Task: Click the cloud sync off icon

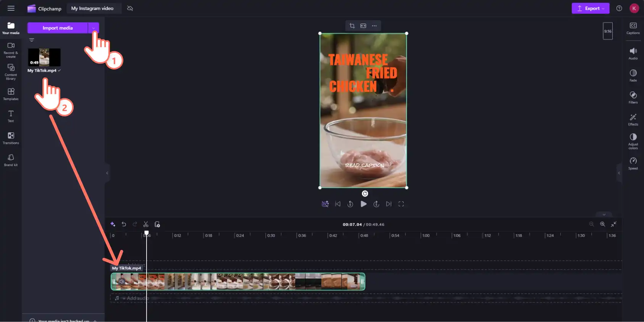Action: coord(130,8)
